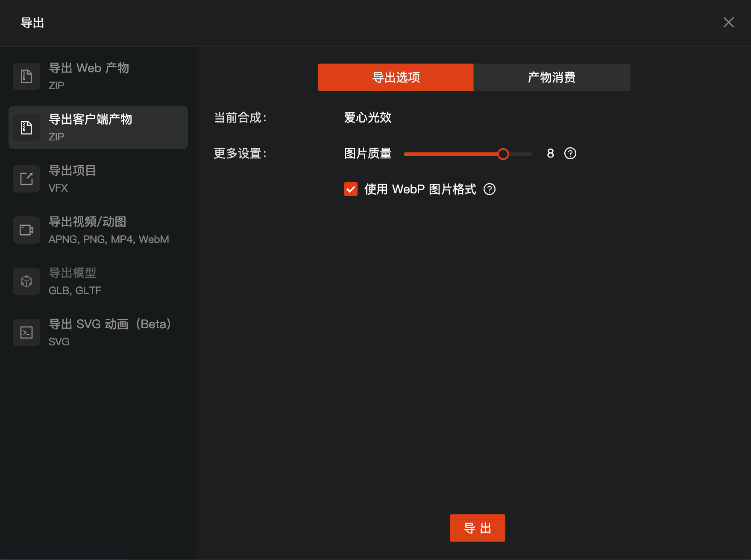Click the composition name 爱心光效

tap(368, 117)
